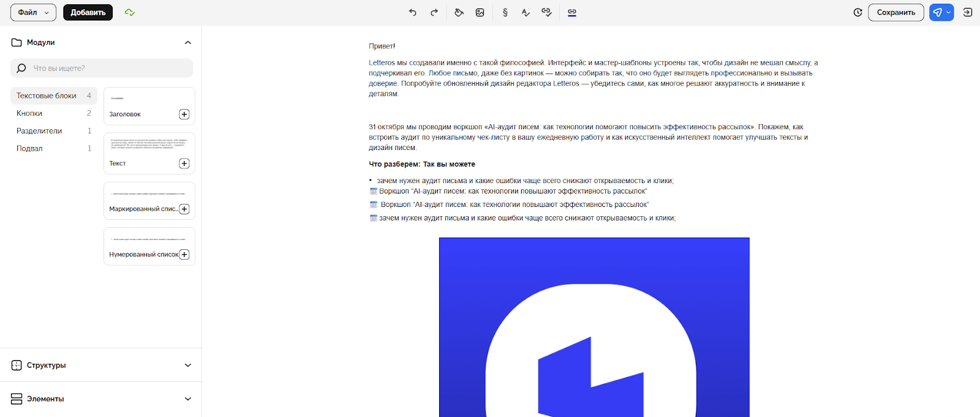Collapse the Модули panel
The height and width of the screenshot is (417, 980).
[187, 42]
